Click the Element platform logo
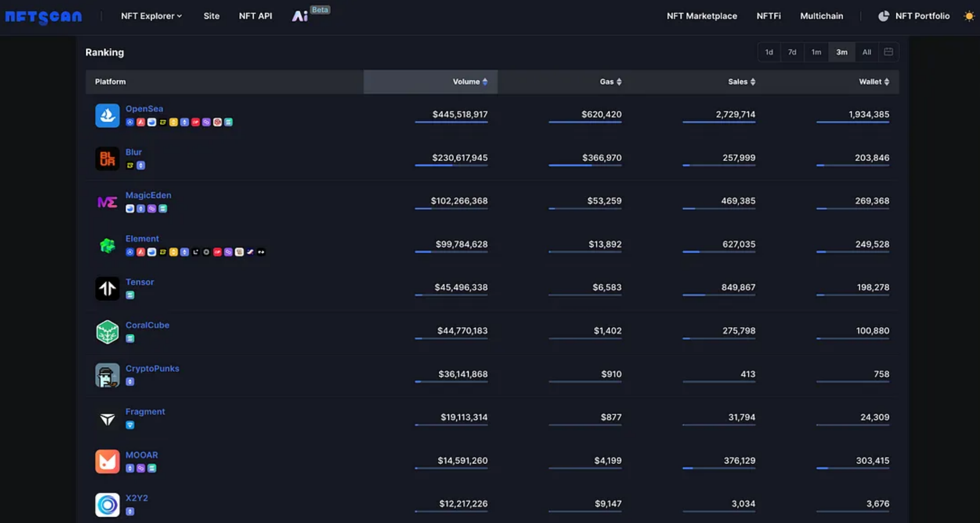Image resolution: width=980 pixels, height=523 pixels. [107, 246]
